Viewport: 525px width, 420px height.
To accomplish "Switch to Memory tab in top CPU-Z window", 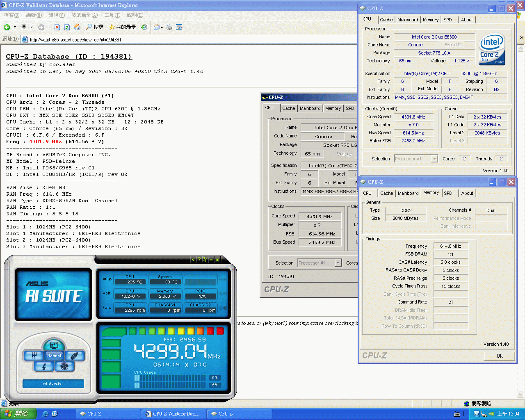I will [431, 20].
